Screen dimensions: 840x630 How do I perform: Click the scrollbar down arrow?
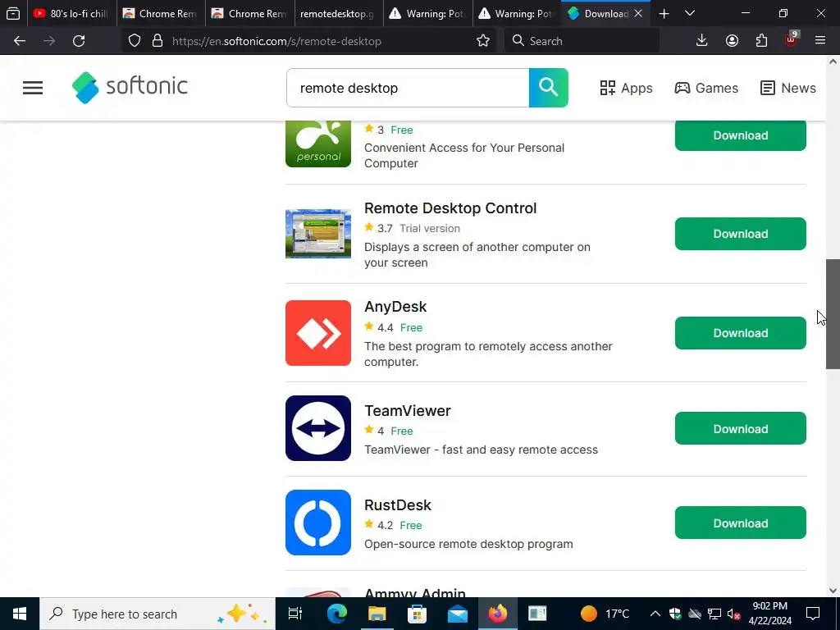[833, 591]
